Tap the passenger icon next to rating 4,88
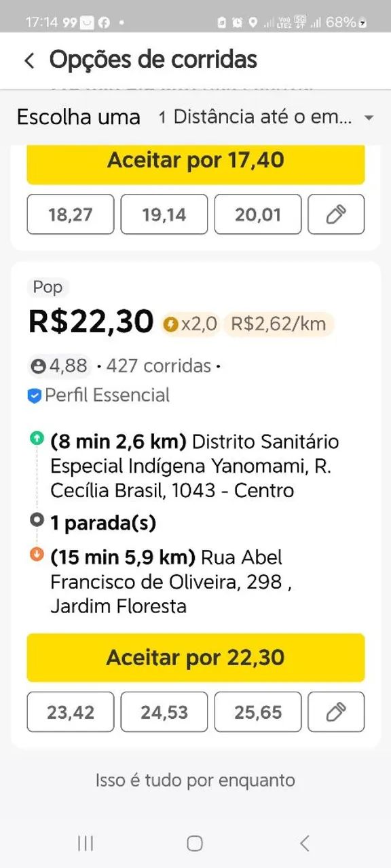 [x=37, y=366]
